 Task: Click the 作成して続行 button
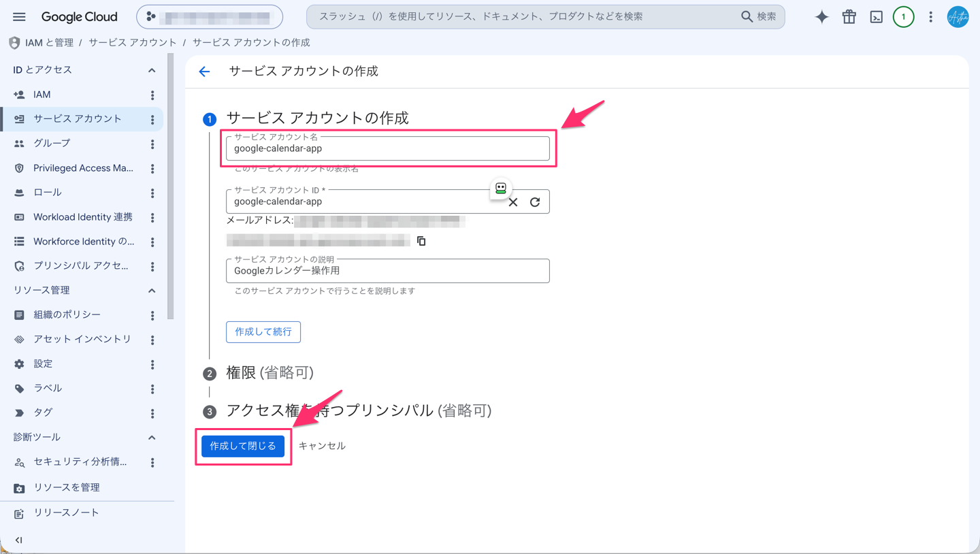(x=263, y=332)
